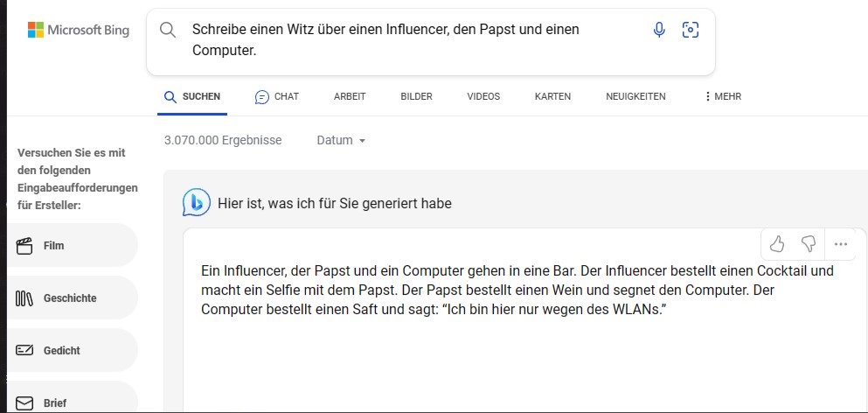Viewport: 868px width, 413px height.
Task: Expand the MEHR menu
Action: click(722, 96)
